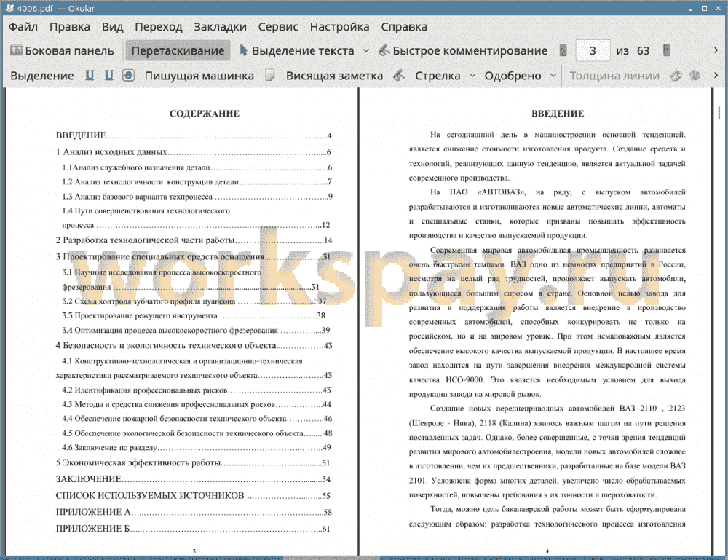Viewport: 728px width, 560px height.
Task: Click the ВВЕДЕНИЕ heading on page 4
Action: pyautogui.click(x=558, y=114)
